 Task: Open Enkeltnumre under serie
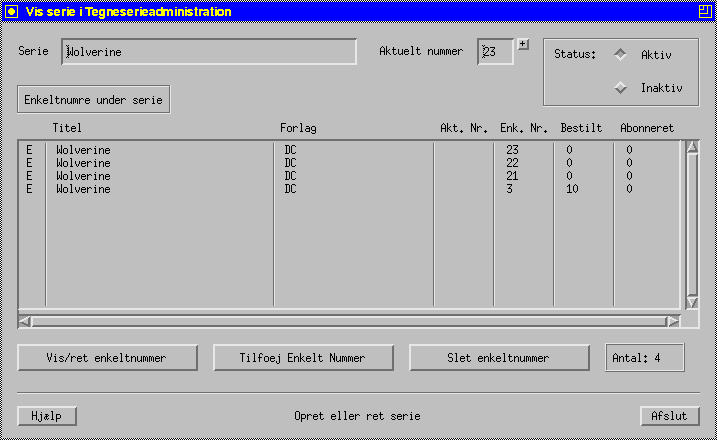pos(94,99)
